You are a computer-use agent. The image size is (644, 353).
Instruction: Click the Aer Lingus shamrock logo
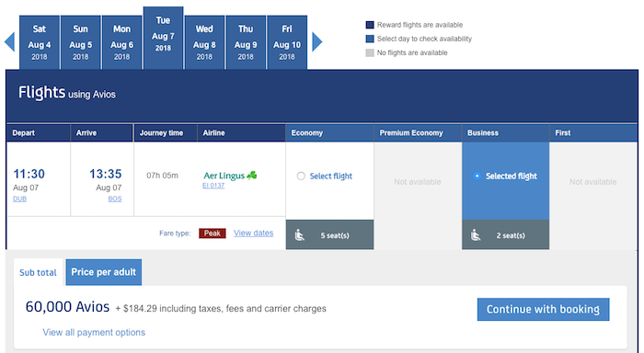(x=252, y=176)
